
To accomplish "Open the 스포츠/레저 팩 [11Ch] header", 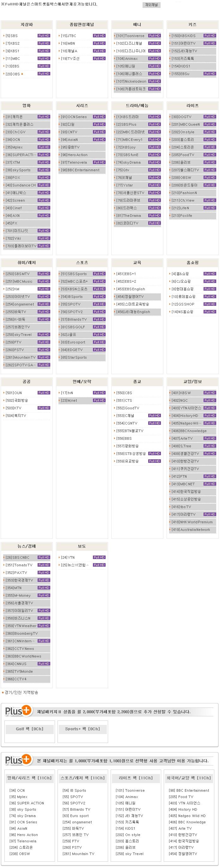I will click(82, 778).
